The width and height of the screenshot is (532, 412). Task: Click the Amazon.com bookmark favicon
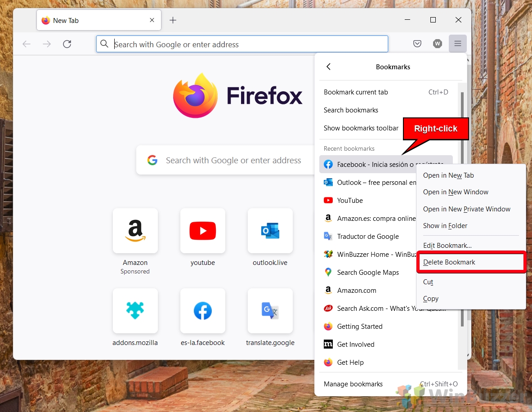pos(328,290)
